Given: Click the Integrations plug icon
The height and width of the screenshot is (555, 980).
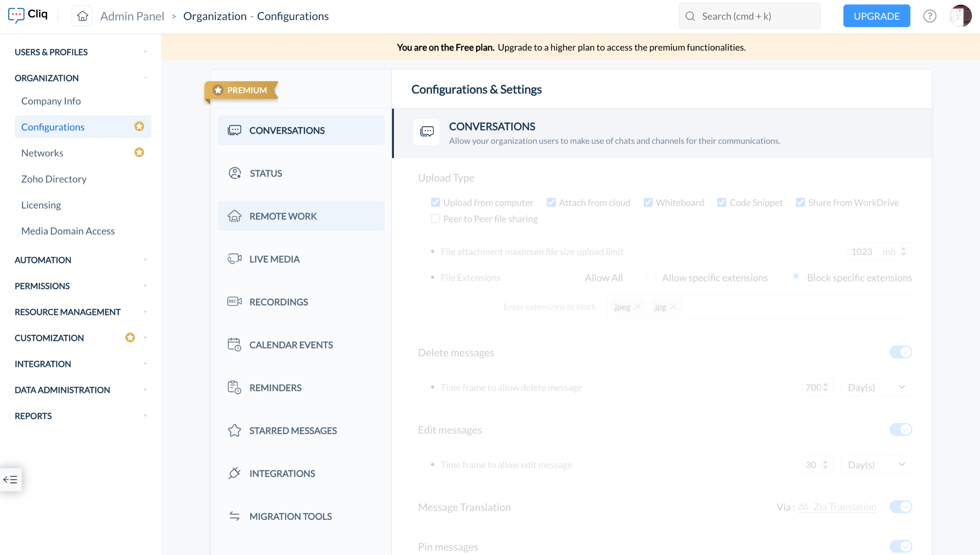Looking at the screenshot, I should click(x=234, y=473).
